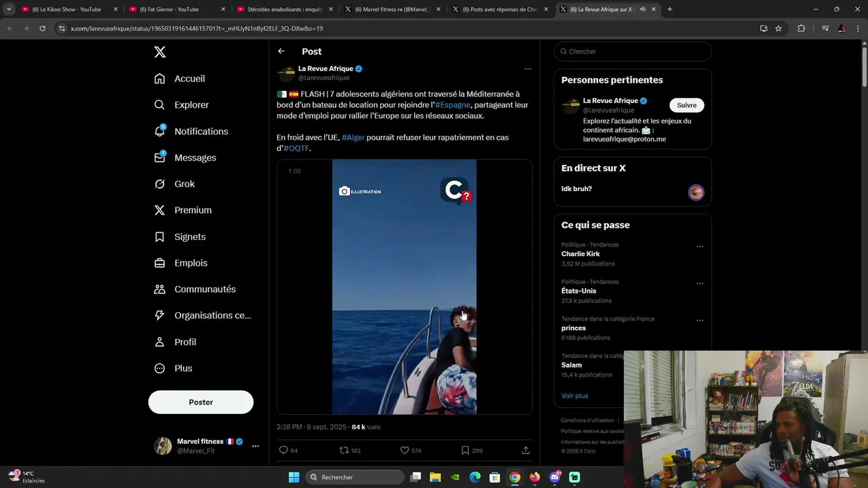The height and width of the screenshot is (488, 868).
Task: Open options for Charlie Kirk trend
Action: coord(700,247)
